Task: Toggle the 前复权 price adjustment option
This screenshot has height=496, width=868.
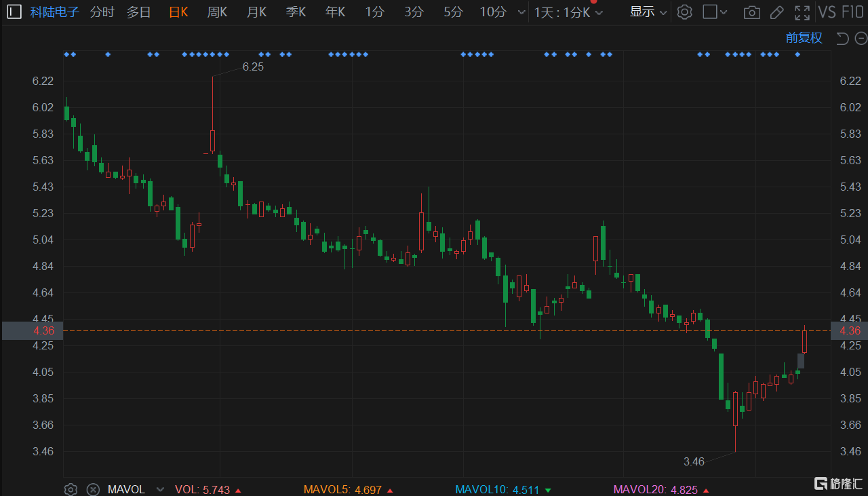Action: pos(804,38)
